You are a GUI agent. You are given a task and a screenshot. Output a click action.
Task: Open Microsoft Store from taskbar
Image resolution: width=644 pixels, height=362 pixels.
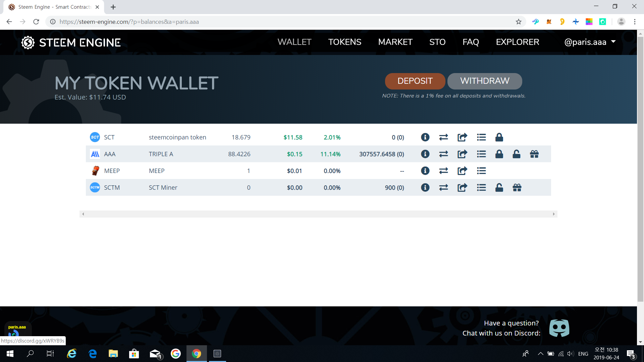point(134,354)
